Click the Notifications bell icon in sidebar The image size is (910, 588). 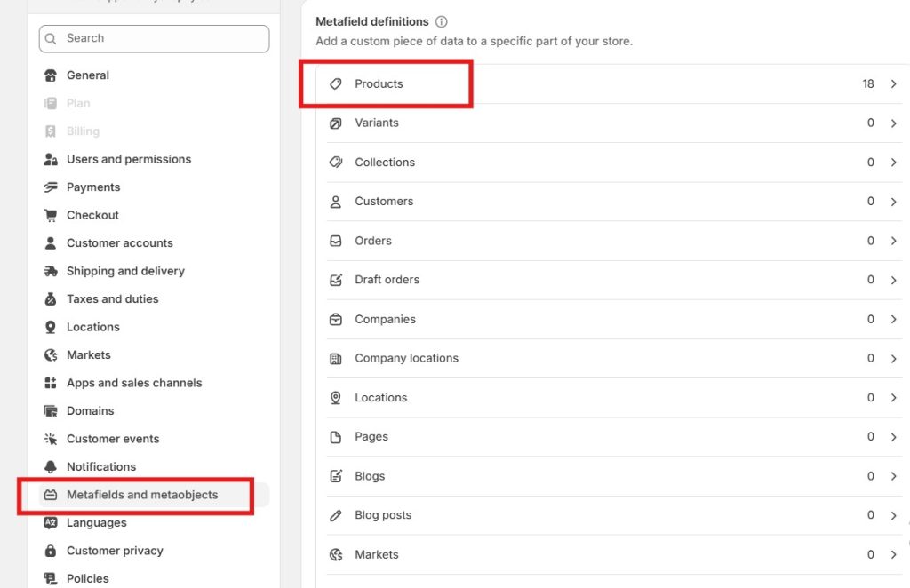(50, 466)
